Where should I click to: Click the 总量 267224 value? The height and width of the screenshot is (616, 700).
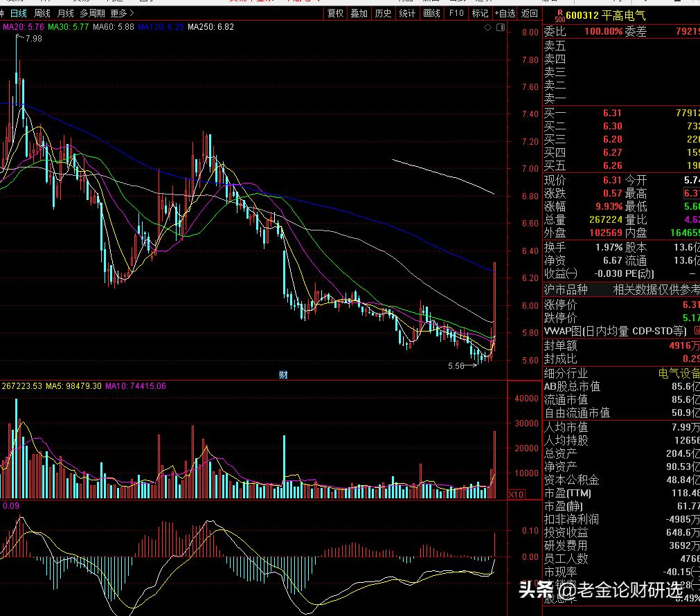click(x=606, y=219)
